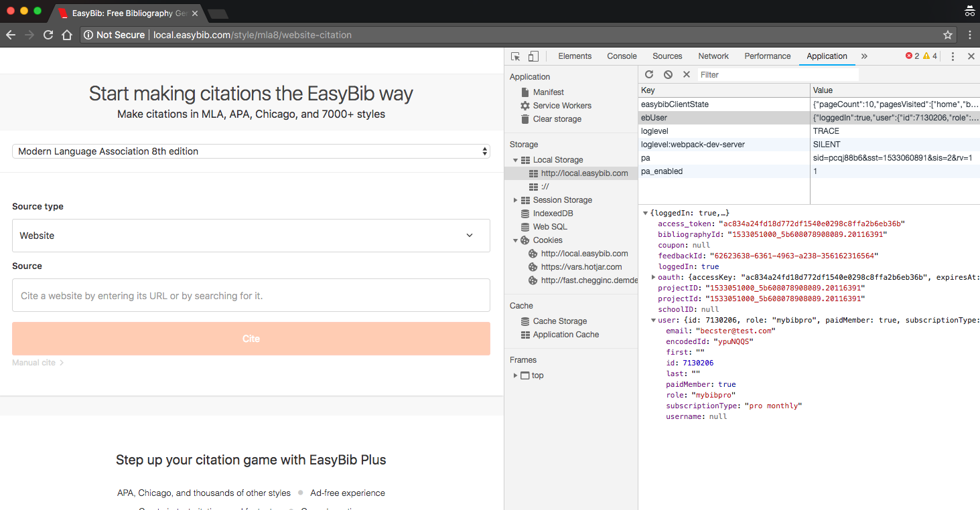Click the incognito icon in the title bar
This screenshot has height=510, width=980.
click(x=969, y=11)
